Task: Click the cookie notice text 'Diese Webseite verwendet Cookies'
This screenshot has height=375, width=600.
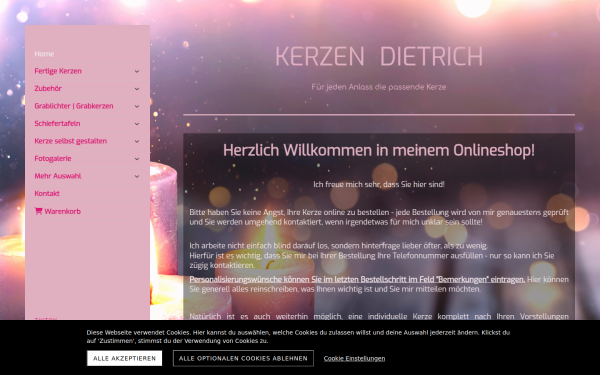Action: (x=298, y=337)
